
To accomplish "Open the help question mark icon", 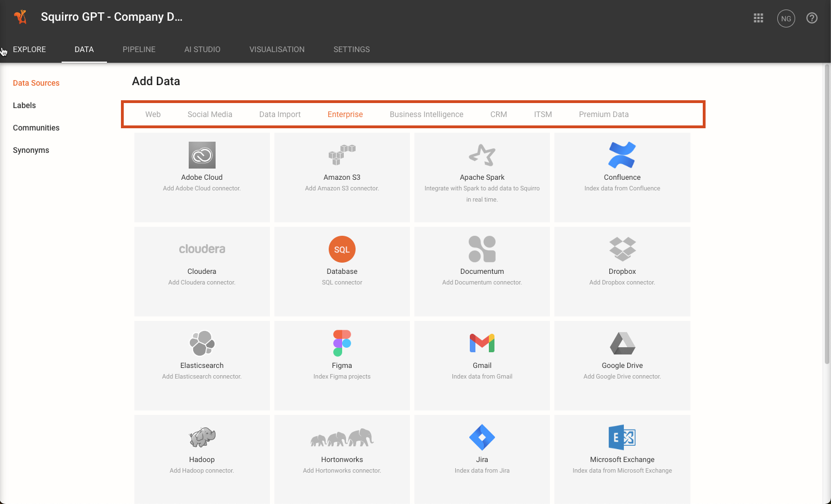I will [x=812, y=18].
